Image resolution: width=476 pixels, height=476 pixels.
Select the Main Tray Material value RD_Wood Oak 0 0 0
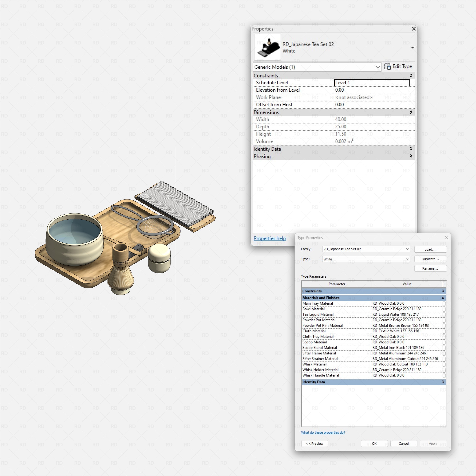click(x=407, y=304)
